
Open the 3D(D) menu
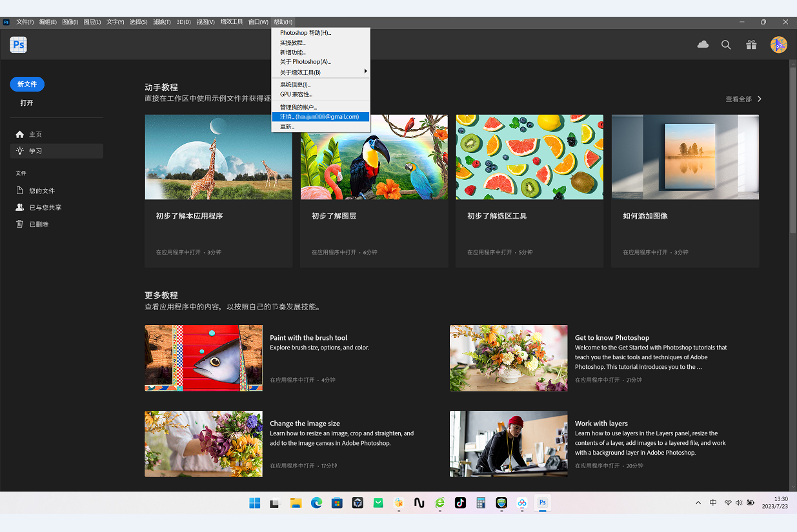tap(184, 22)
